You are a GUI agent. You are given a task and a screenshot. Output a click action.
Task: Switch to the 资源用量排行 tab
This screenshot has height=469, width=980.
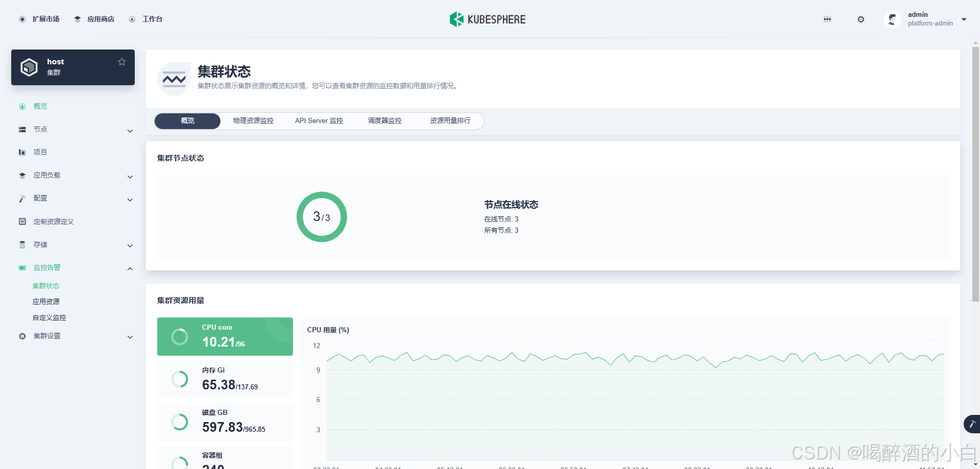(x=450, y=121)
